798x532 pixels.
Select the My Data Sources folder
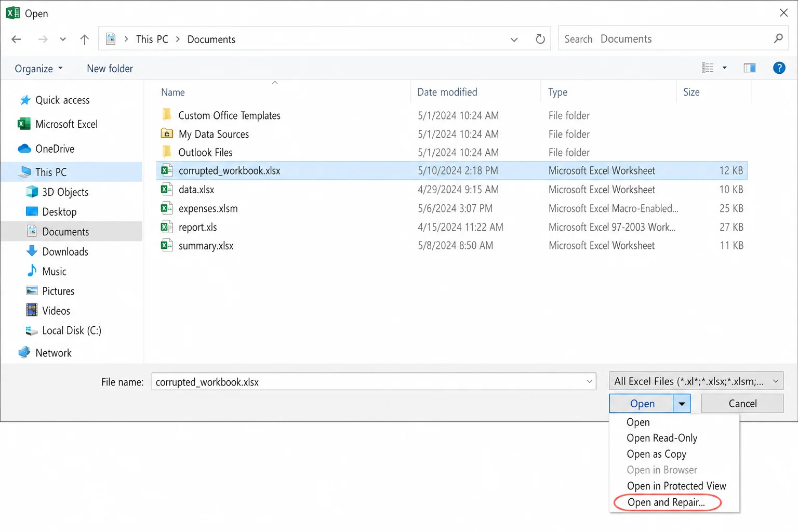pos(214,134)
